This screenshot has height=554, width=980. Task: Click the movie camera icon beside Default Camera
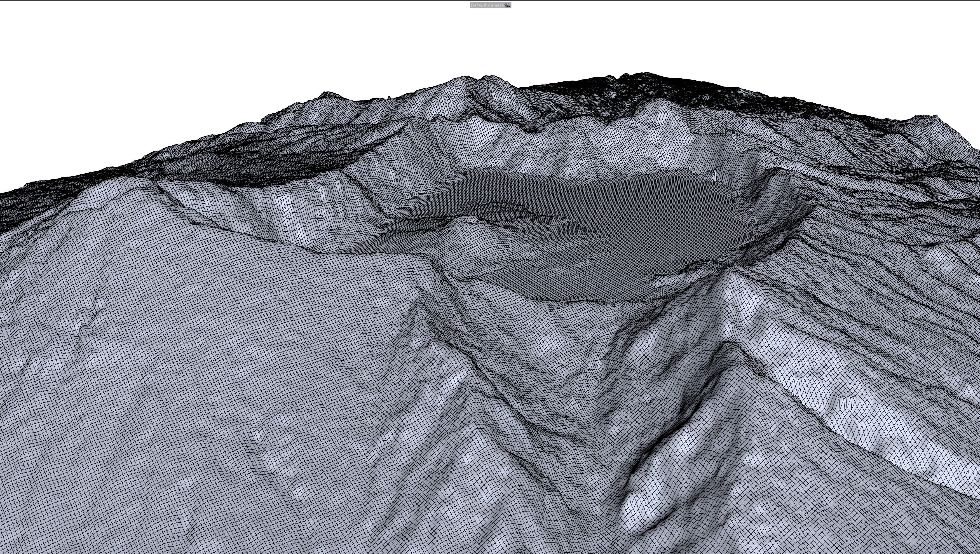click(508, 5)
